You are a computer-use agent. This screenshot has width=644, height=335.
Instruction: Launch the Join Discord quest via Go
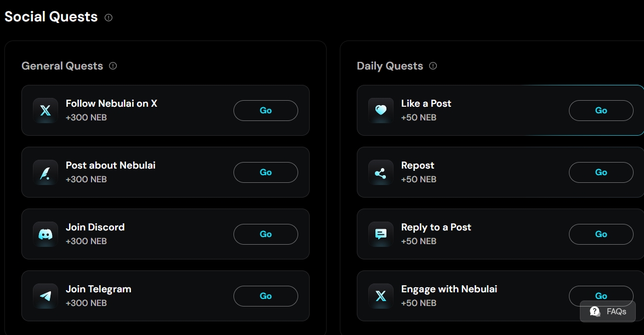[x=266, y=234]
